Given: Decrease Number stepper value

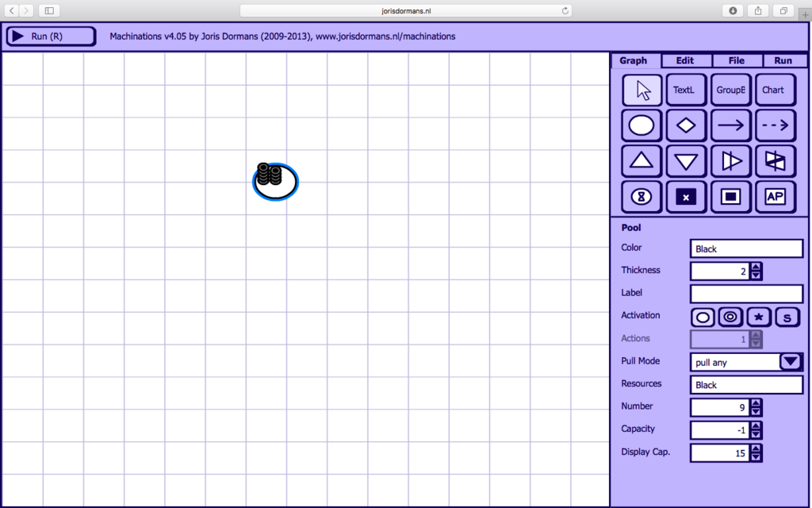Looking at the screenshot, I should (x=756, y=412).
